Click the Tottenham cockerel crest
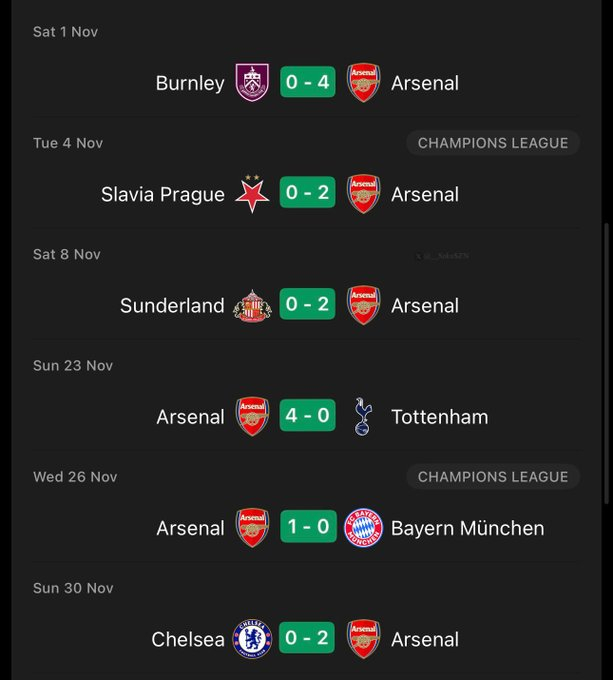 pyautogui.click(x=363, y=417)
